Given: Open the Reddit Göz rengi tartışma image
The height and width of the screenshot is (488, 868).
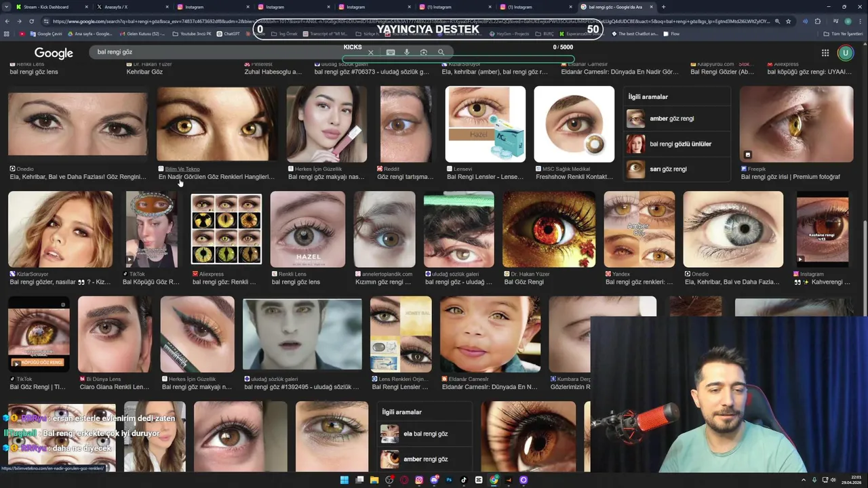Looking at the screenshot, I should (406, 124).
